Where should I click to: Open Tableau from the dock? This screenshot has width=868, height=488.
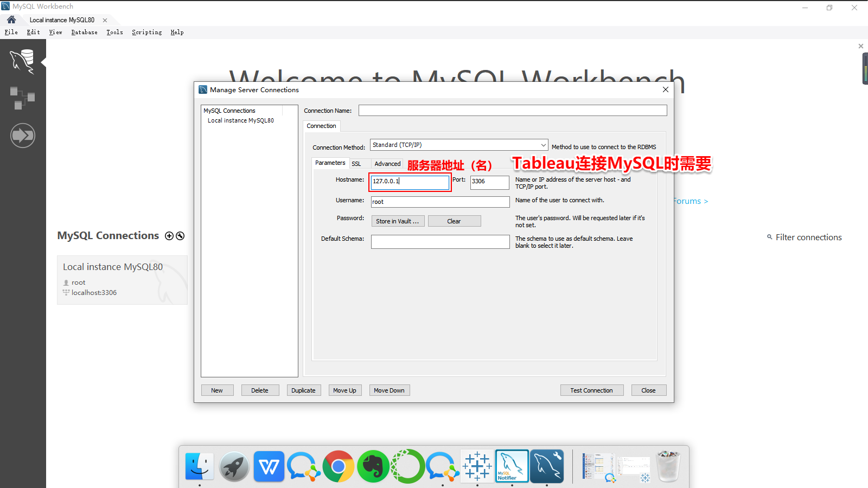tap(477, 466)
